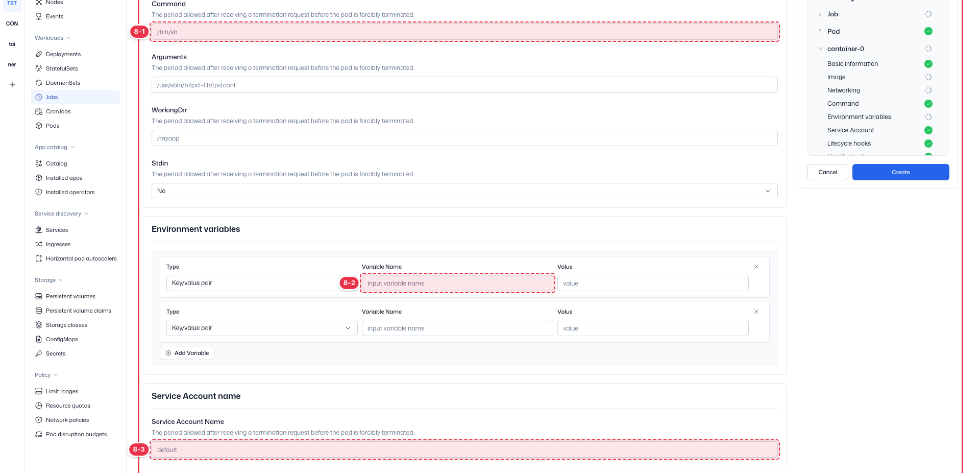Remove the second environment variable row

coord(756,312)
